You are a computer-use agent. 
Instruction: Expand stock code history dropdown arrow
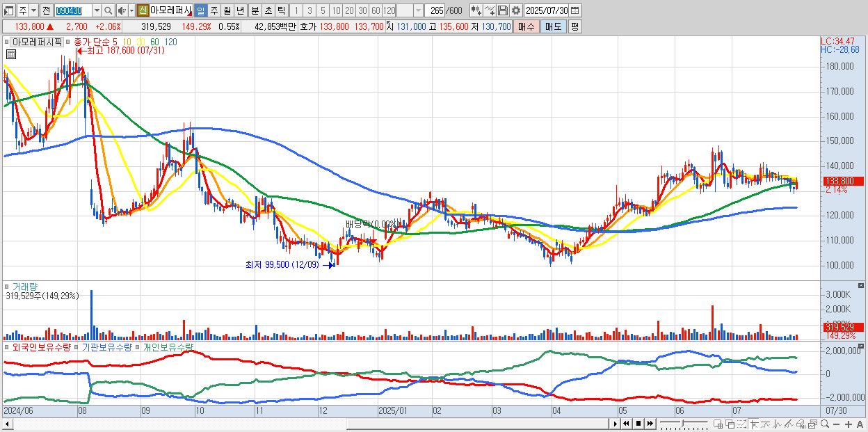(96, 10)
